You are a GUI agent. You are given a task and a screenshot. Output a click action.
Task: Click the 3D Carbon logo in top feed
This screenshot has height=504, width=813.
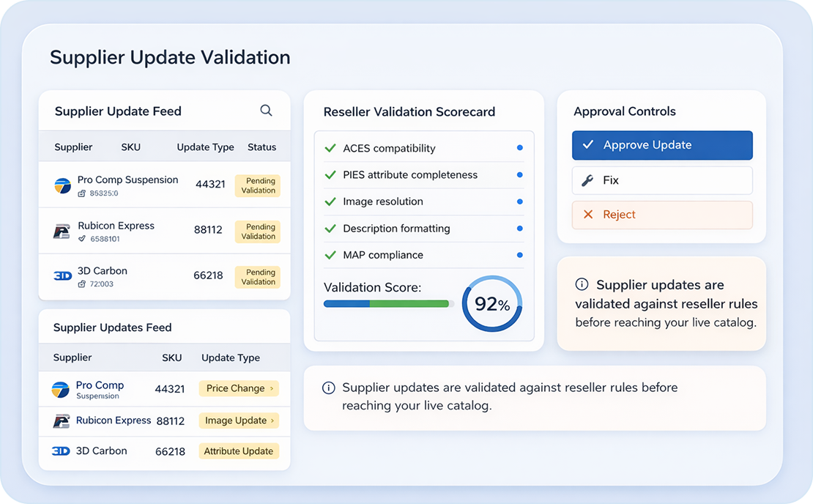click(62, 276)
